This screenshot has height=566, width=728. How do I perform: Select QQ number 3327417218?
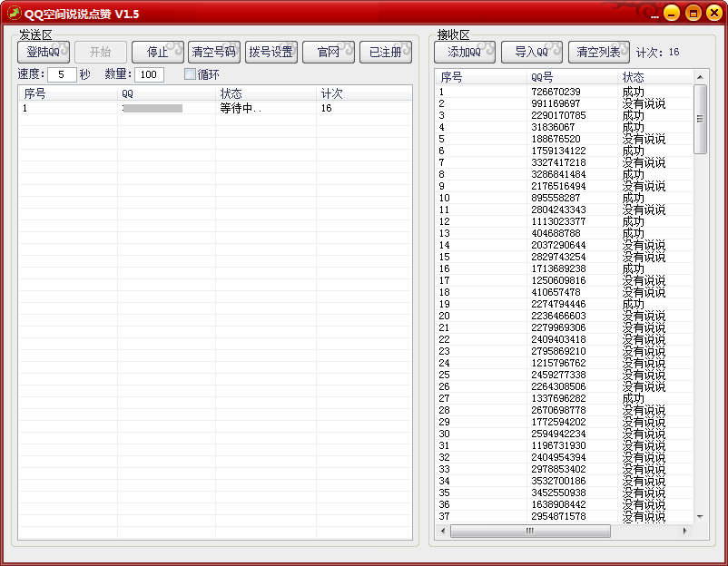click(558, 162)
